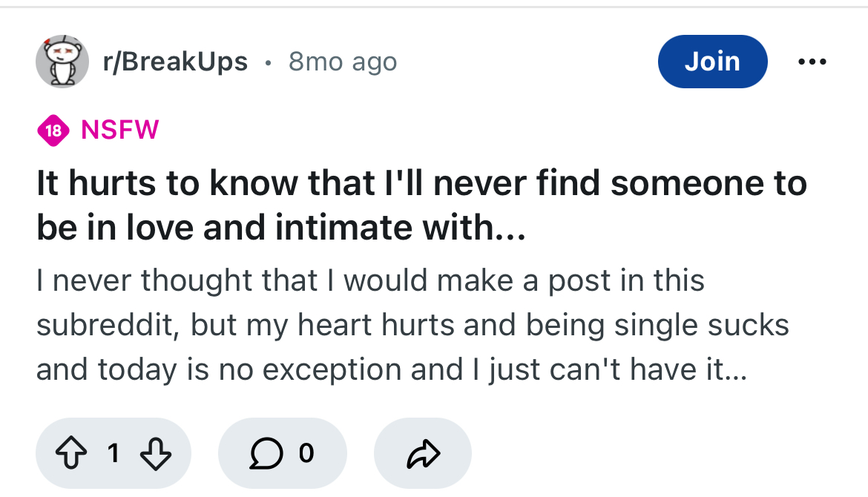Join the r/BreakUps community

(712, 62)
